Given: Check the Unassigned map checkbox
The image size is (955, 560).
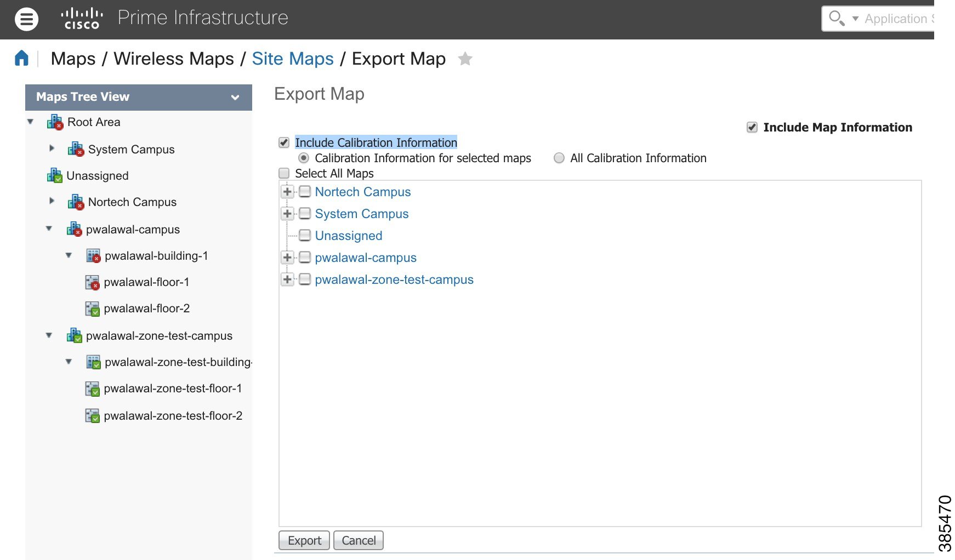Looking at the screenshot, I should [305, 235].
